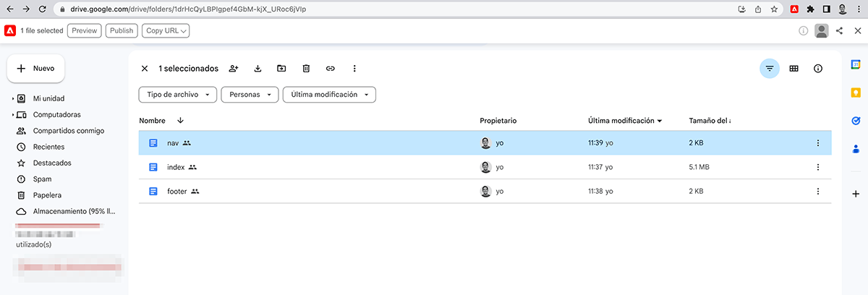868x295 pixels.
Task: Open Tipo de archivo filter
Action: [x=178, y=95]
